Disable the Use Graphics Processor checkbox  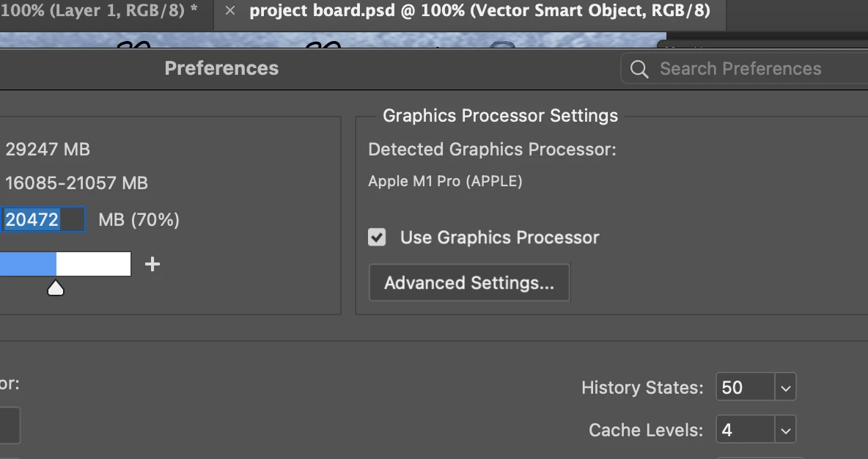pos(377,237)
